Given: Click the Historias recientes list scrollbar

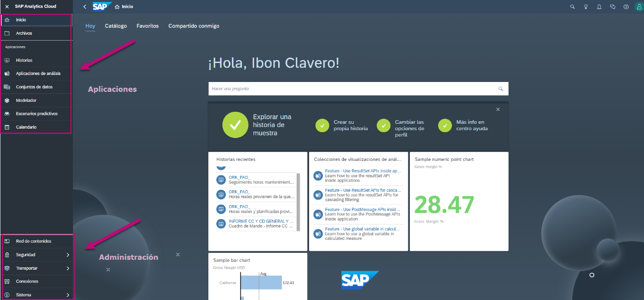Looking at the screenshot, I should (298, 202).
